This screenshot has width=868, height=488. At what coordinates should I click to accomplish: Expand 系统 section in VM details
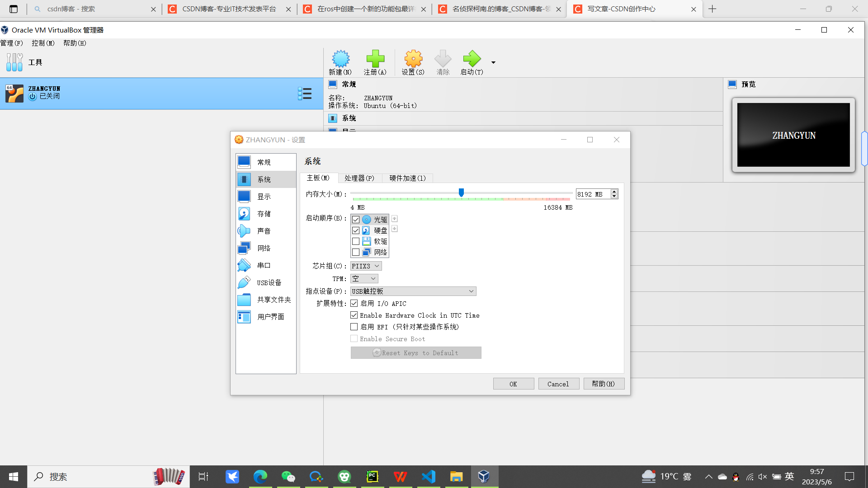[x=349, y=118]
